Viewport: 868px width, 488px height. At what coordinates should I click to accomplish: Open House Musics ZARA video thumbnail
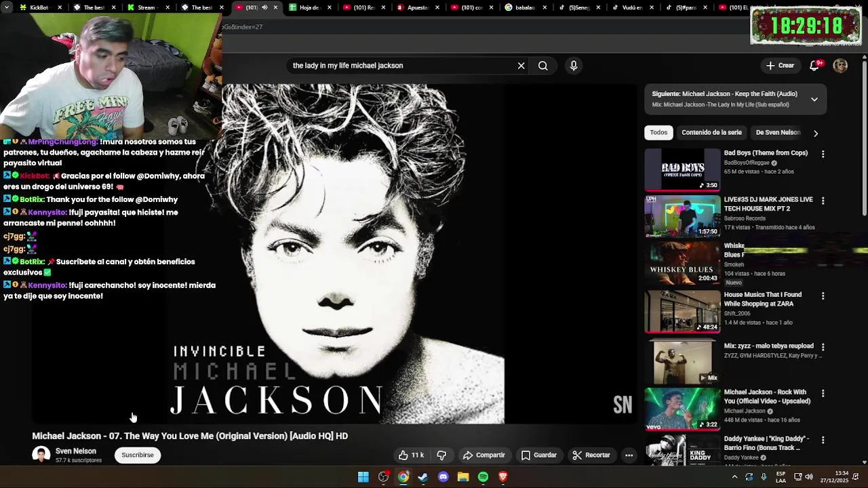682,311
